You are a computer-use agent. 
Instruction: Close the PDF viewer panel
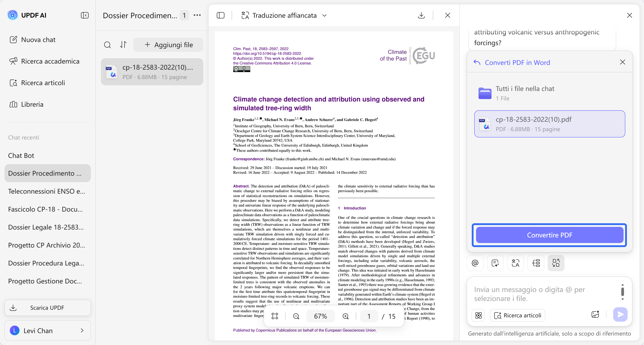[x=447, y=15]
